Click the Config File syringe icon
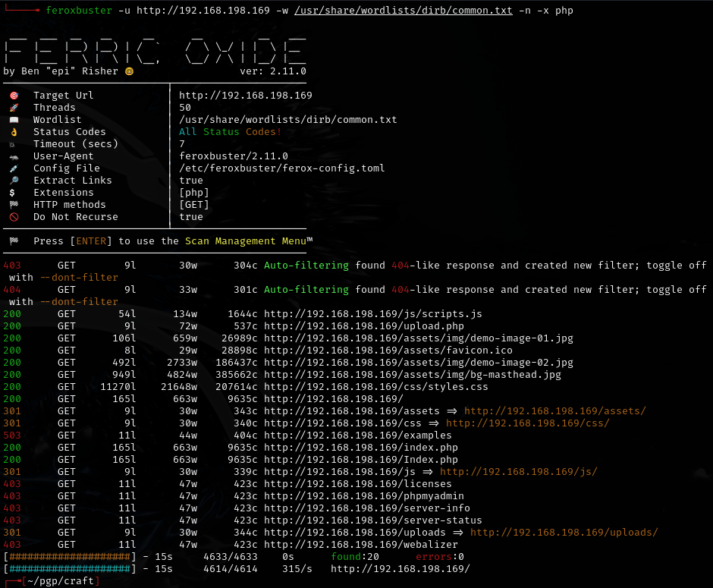 pyautogui.click(x=14, y=168)
